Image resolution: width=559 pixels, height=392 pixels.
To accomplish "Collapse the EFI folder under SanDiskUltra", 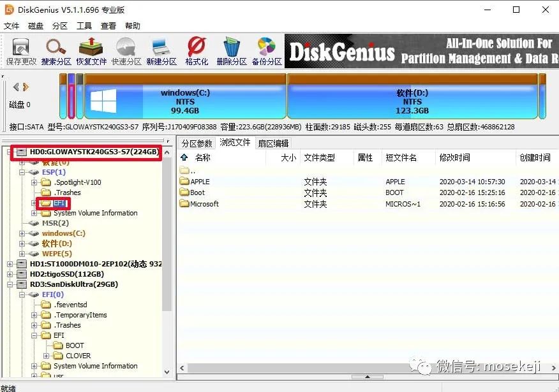I will pyautogui.click(x=35, y=335).
